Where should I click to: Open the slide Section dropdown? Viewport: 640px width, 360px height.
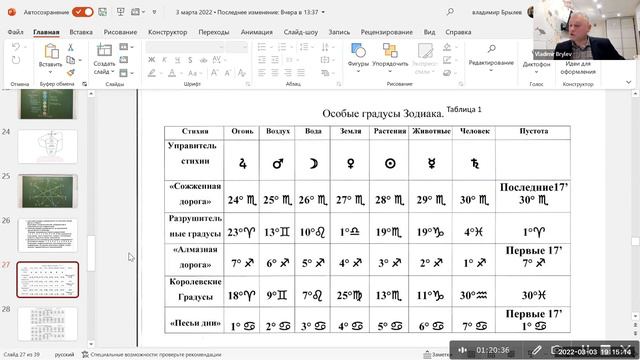tap(126, 73)
